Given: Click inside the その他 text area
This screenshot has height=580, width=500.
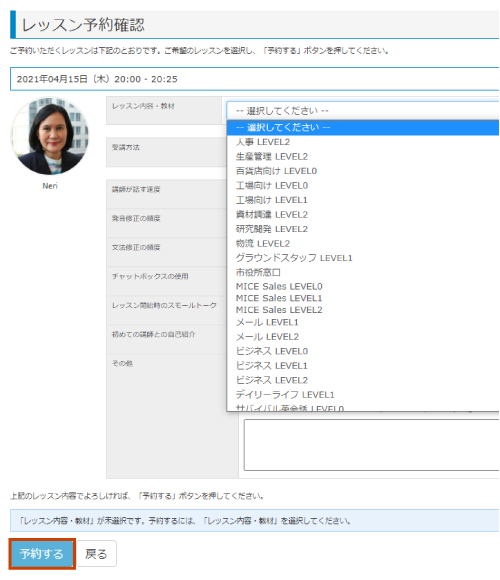Looking at the screenshot, I should [x=371, y=445].
